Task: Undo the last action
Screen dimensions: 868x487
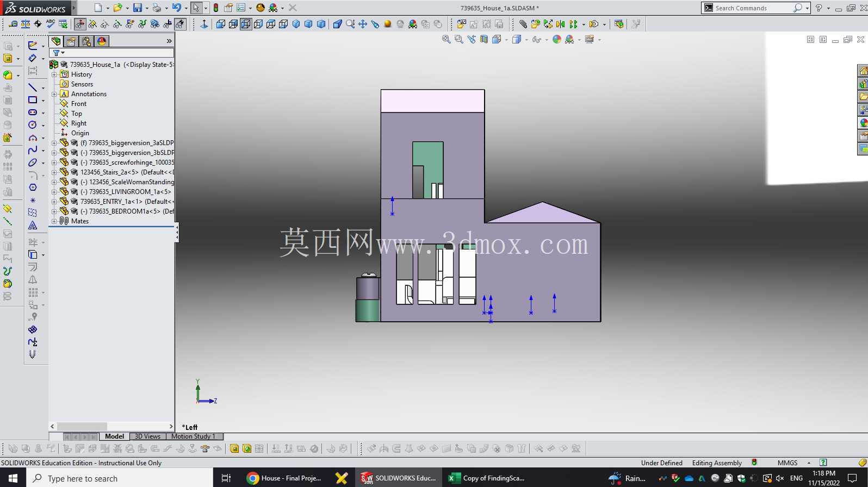Action: tap(176, 8)
